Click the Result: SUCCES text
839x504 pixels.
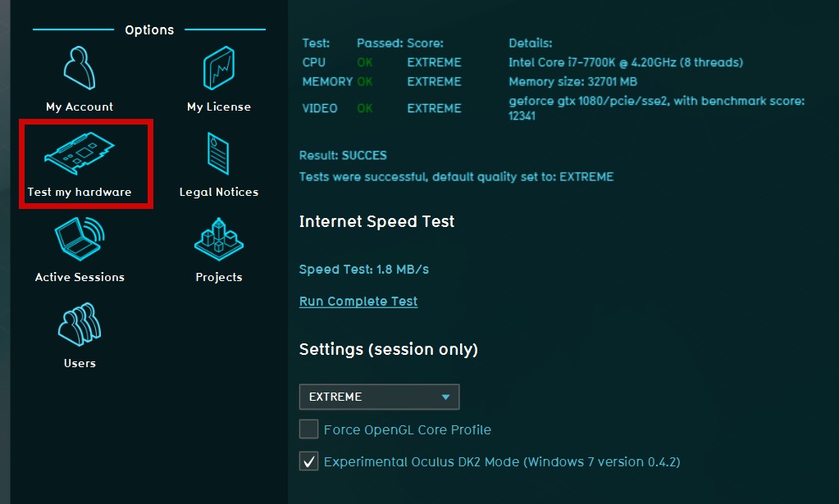click(343, 156)
